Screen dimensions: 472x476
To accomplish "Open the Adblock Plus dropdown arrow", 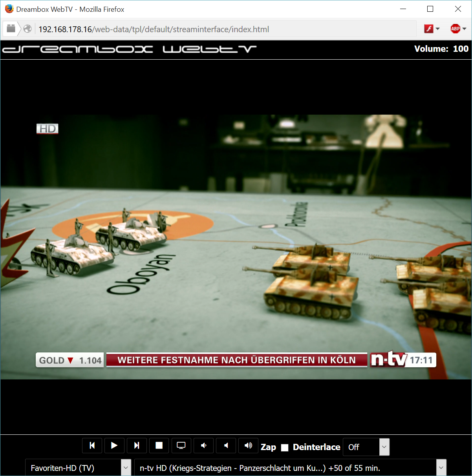I will coord(465,29).
